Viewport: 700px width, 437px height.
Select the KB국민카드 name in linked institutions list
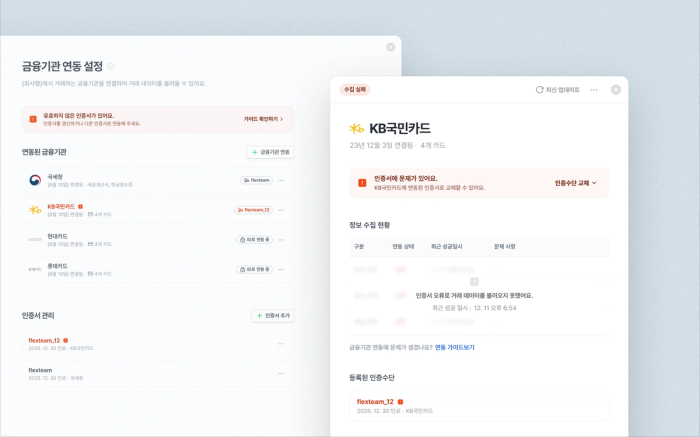point(61,207)
